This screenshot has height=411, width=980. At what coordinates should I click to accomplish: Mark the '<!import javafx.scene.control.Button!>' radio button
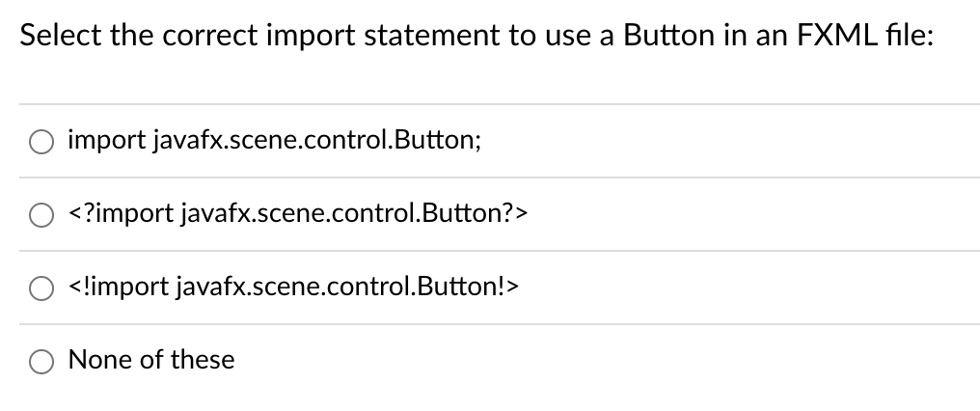(41, 288)
